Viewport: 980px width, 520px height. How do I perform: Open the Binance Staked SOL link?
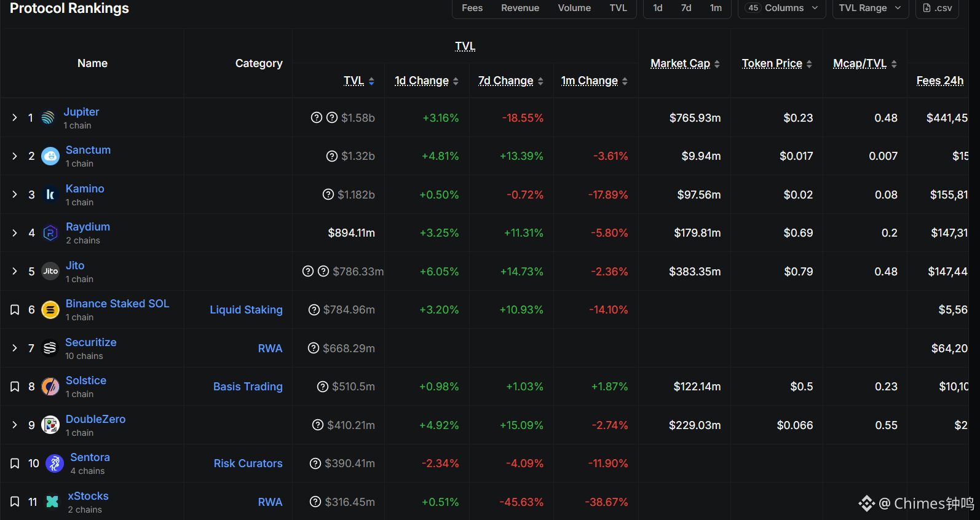[x=117, y=304]
